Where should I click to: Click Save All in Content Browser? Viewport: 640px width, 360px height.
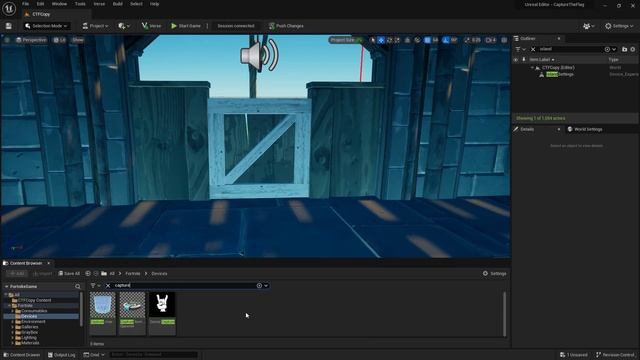[x=69, y=273]
